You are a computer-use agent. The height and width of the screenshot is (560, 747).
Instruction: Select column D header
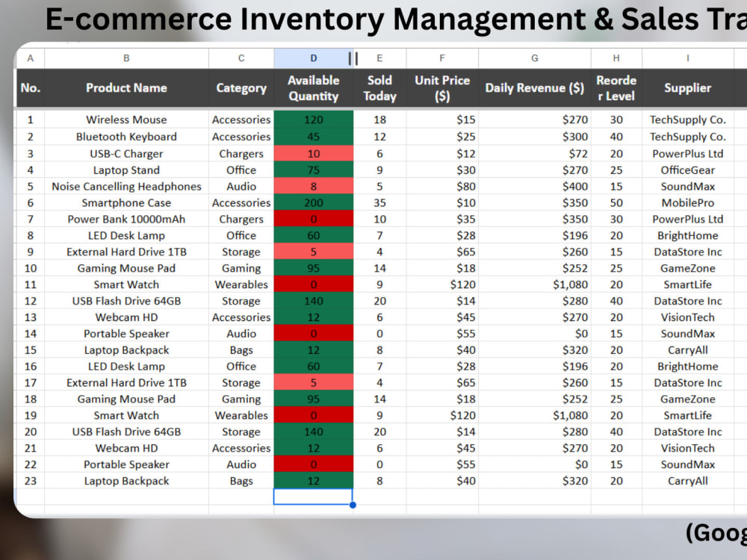(x=314, y=58)
